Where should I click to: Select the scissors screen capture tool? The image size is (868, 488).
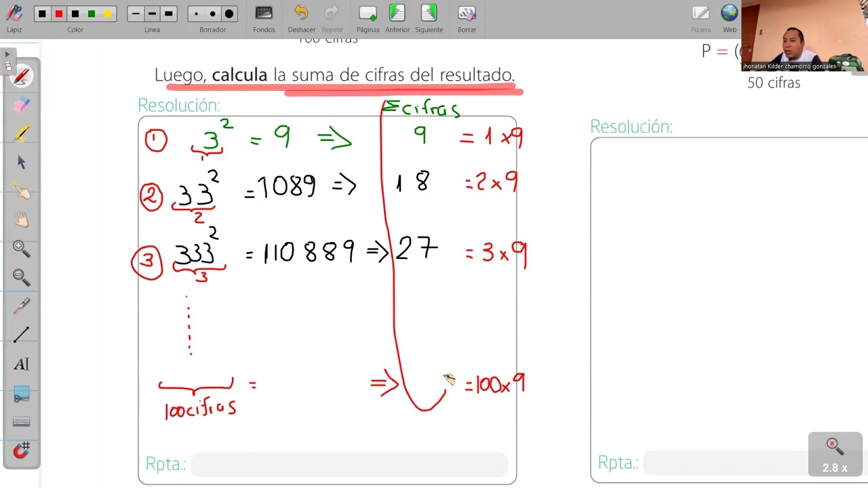pos(22,393)
